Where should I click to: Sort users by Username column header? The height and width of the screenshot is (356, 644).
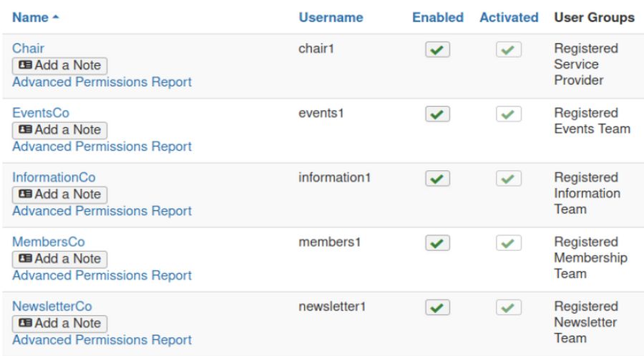coord(331,17)
